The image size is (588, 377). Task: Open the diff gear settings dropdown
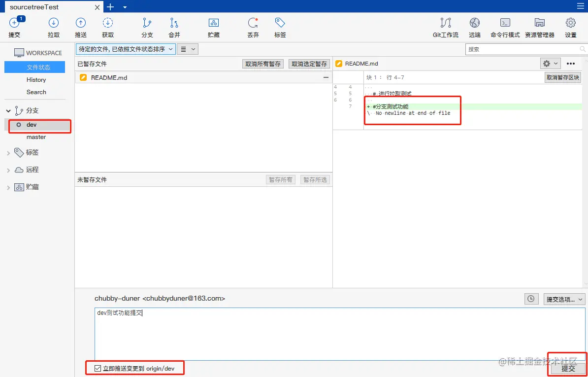[550, 64]
